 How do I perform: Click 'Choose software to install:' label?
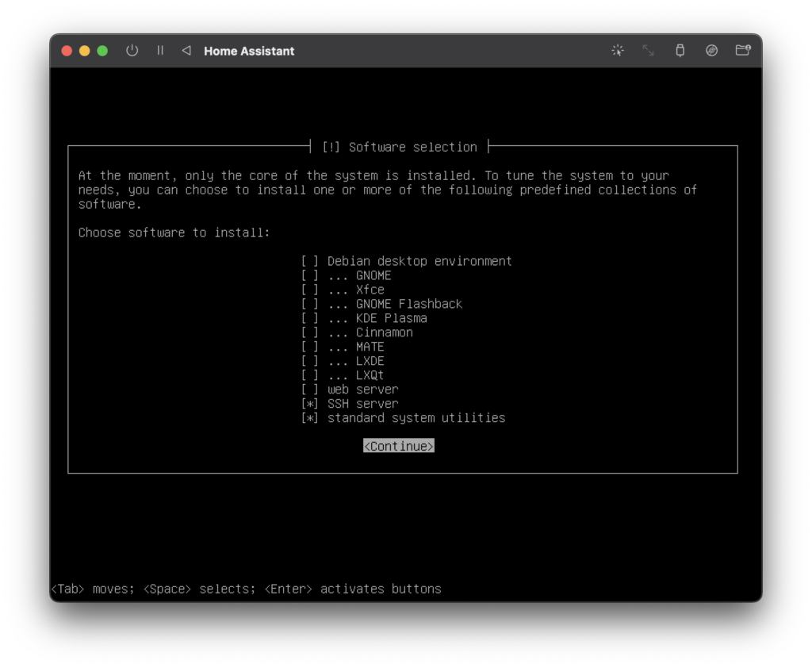(x=174, y=232)
